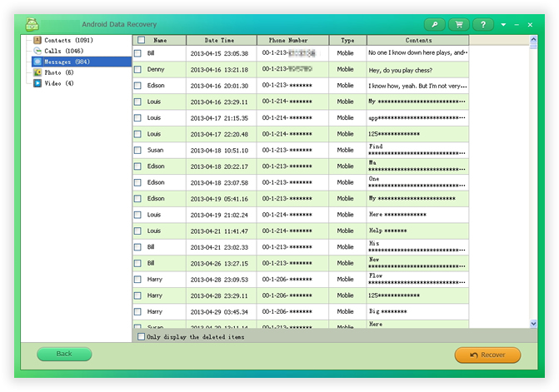Click the Contacts book icon
Screen dimensions: 559x392
(37, 40)
